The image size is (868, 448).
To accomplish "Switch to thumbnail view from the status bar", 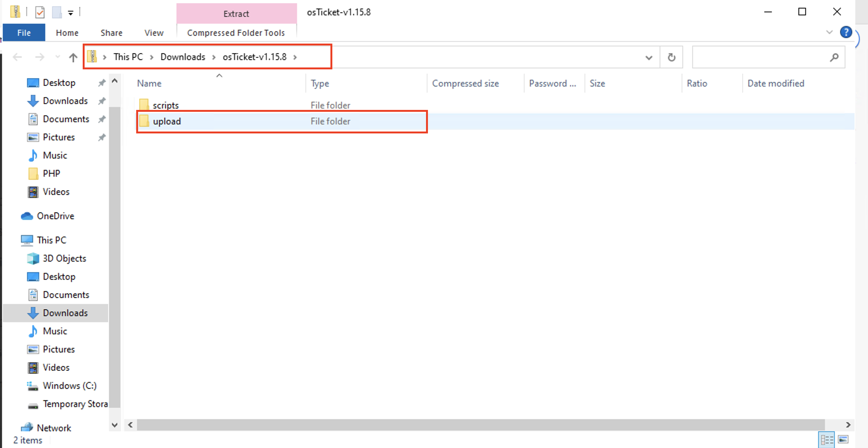I will coord(844,439).
